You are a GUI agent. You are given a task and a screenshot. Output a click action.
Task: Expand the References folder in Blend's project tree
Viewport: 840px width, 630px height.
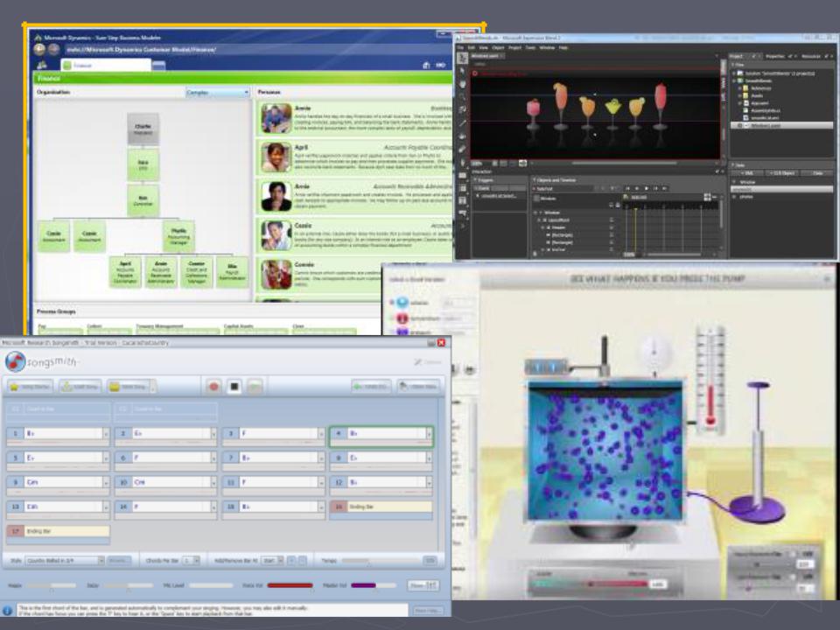(x=740, y=87)
